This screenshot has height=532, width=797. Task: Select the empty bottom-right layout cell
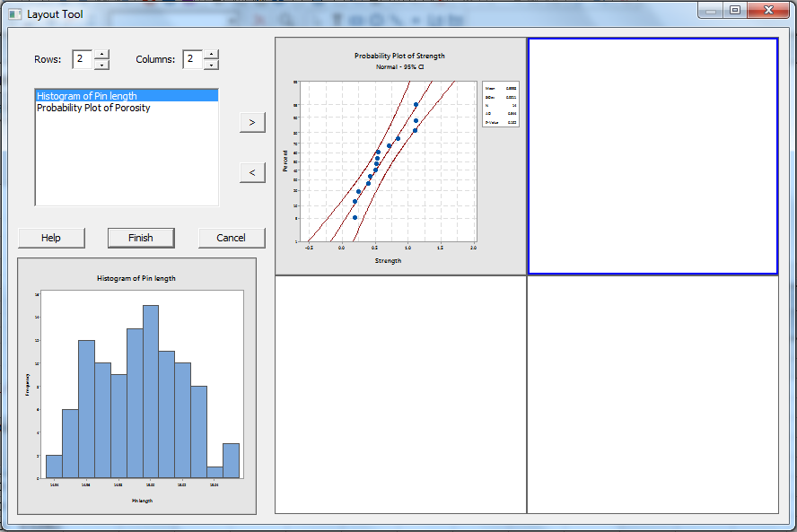point(652,395)
